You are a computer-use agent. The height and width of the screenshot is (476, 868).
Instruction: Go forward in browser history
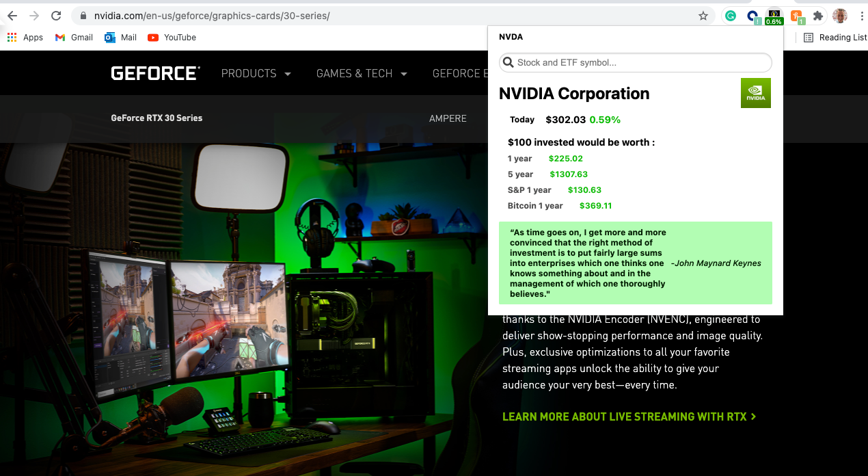[x=34, y=16]
